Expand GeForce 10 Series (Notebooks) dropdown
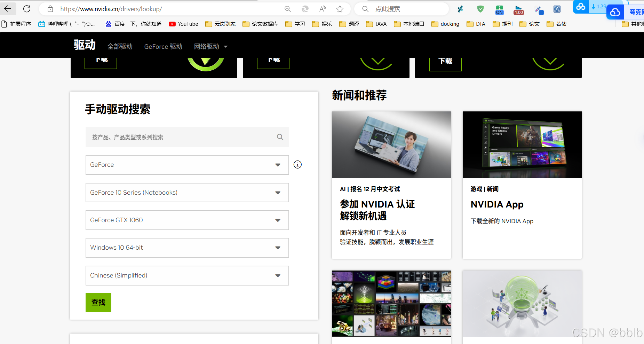644x344 pixels. 187,193
